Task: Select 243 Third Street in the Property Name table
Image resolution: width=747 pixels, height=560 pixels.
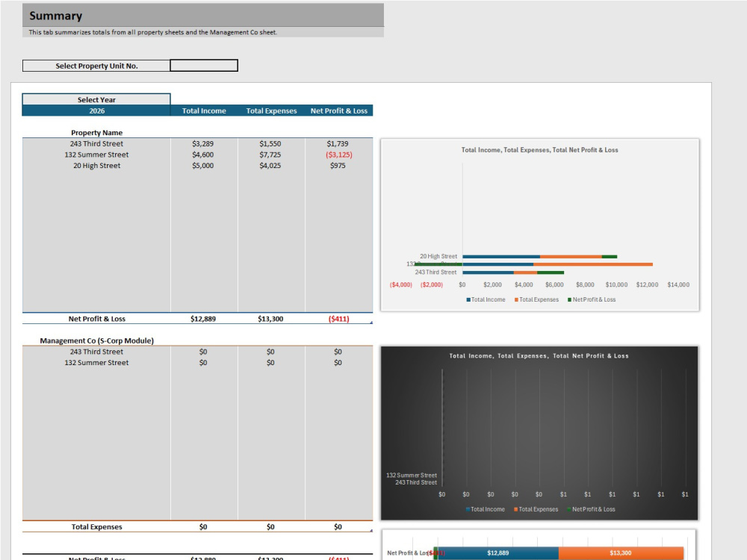Action: 96,143
